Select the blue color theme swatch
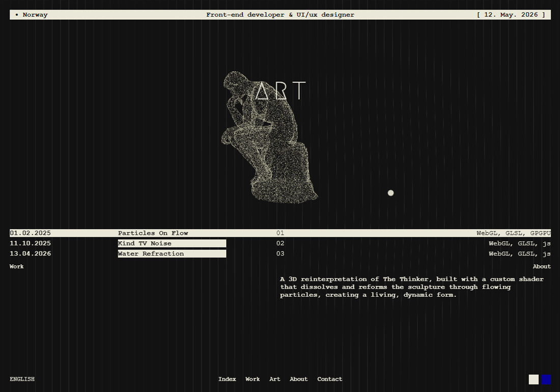560x392 pixels. (x=546, y=379)
